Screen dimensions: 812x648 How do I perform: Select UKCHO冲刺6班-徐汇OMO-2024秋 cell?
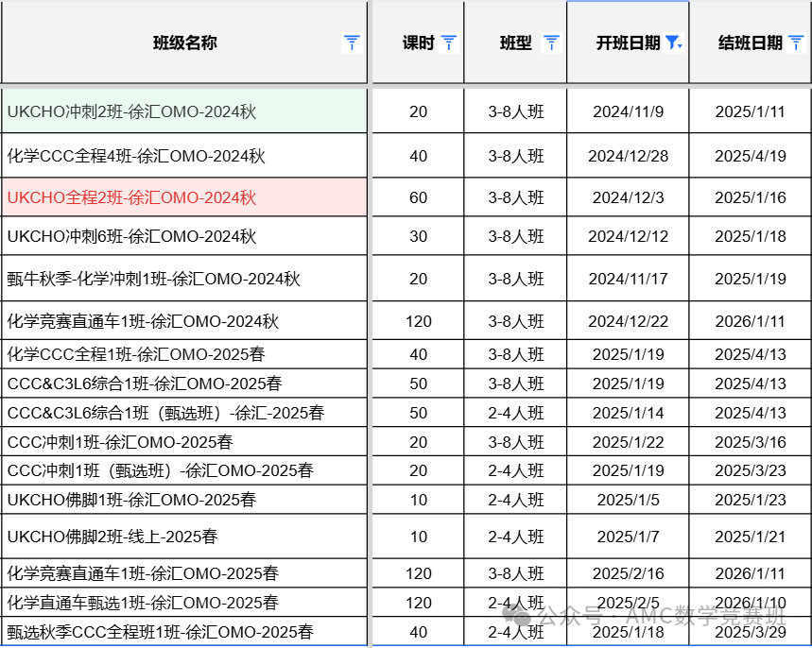click(184, 236)
